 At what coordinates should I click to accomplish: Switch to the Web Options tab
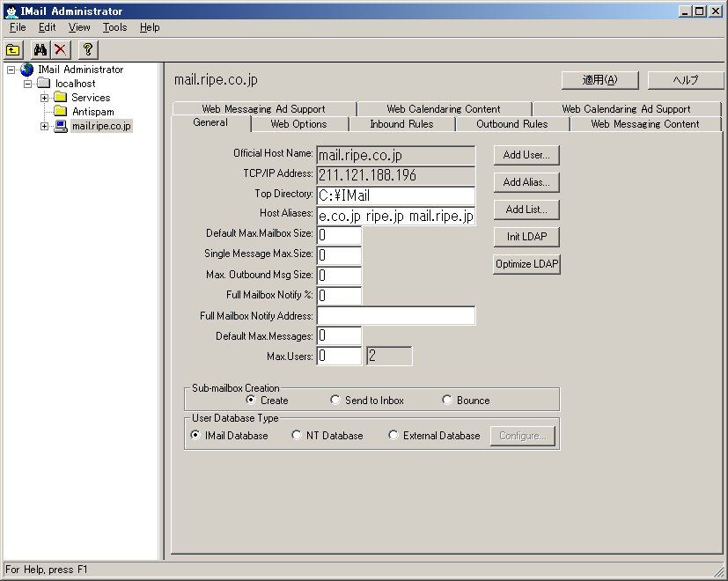pos(298,124)
